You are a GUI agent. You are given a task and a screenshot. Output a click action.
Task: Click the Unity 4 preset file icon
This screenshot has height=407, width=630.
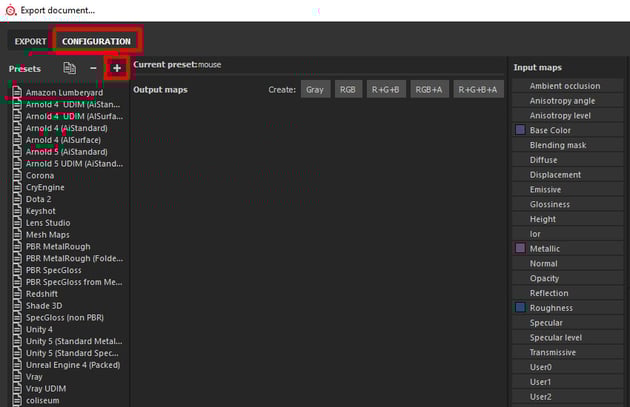tap(17, 329)
